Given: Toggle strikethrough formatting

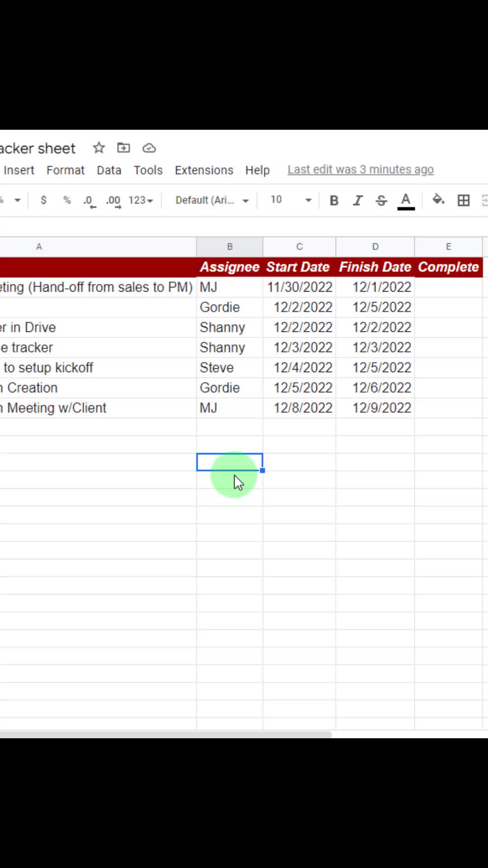Looking at the screenshot, I should (381, 200).
